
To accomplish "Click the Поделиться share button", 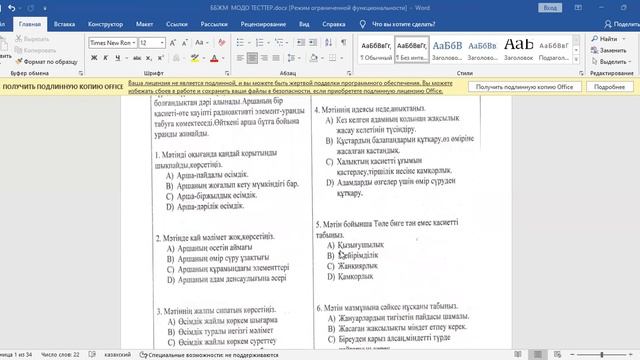I will coord(622,24).
